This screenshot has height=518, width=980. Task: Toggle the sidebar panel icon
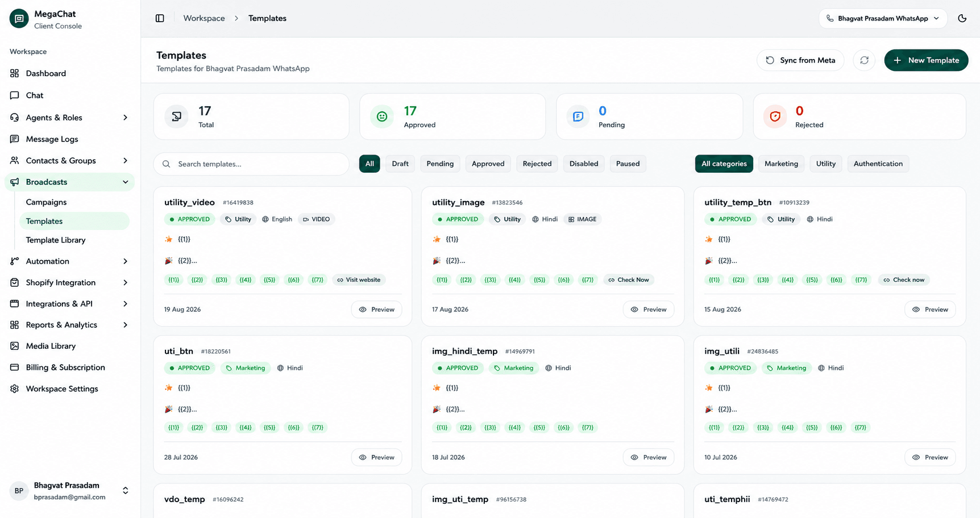160,18
